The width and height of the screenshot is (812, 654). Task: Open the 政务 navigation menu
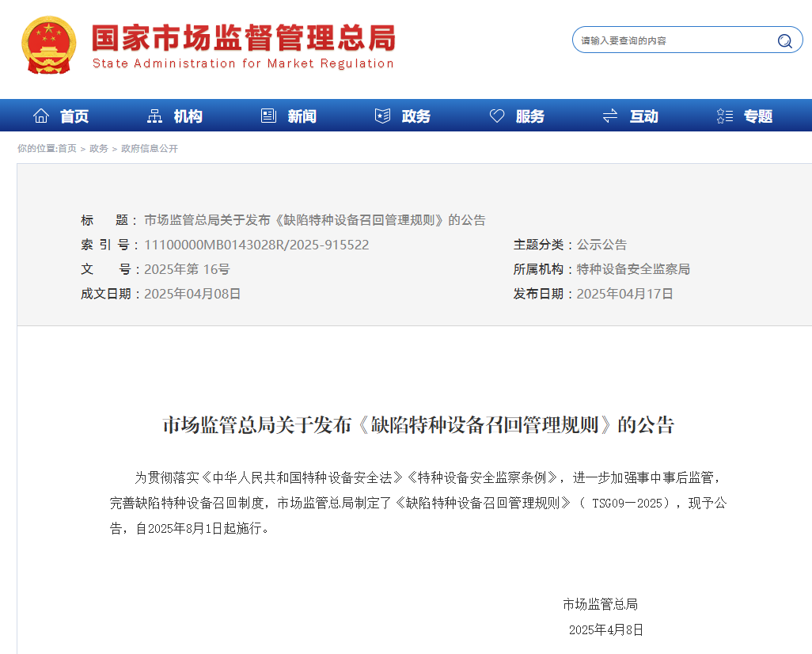415,116
